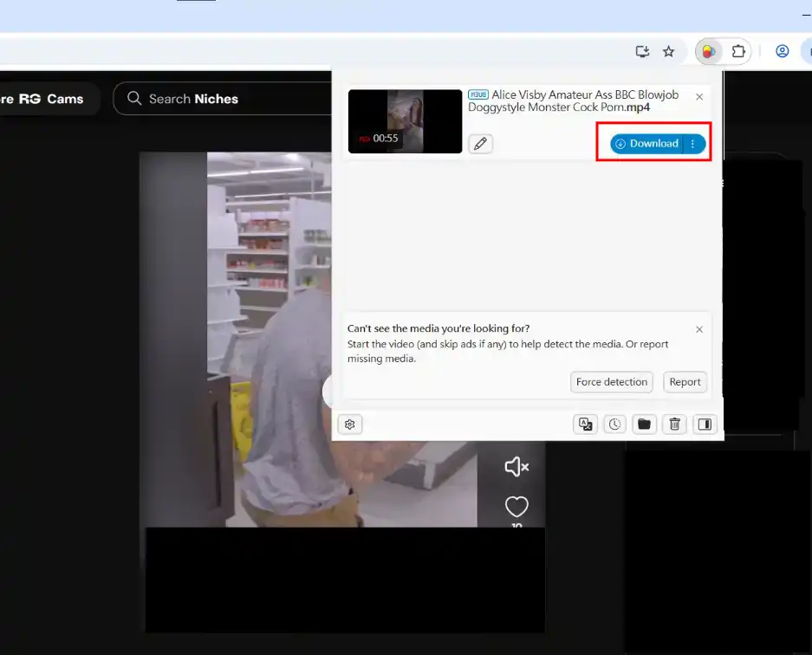Click the blue Download button

point(646,144)
